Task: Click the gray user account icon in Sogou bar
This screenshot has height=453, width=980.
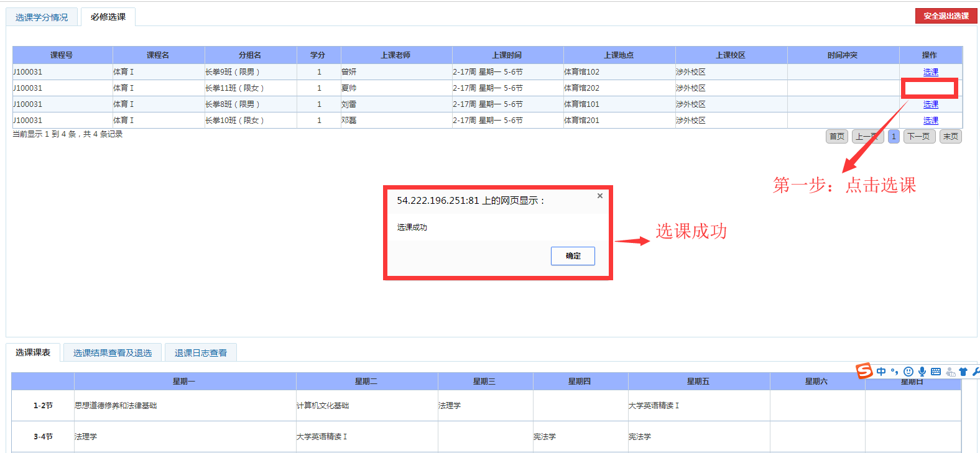Action: click(950, 372)
